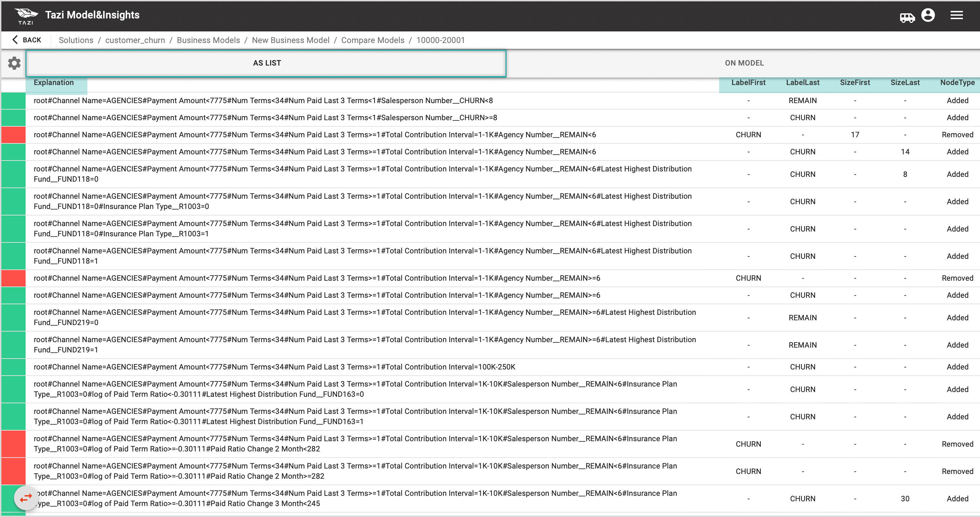
Task: Click REMAIN label in FUND219=0 row
Action: click(x=803, y=318)
